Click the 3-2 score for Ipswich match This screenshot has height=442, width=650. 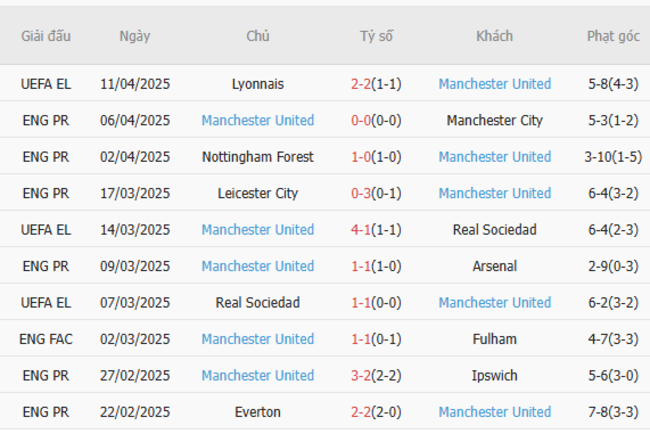click(x=361, y=375)
